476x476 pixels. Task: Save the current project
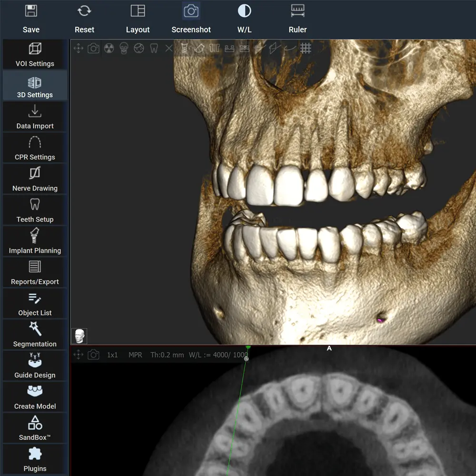coord(31,18)
